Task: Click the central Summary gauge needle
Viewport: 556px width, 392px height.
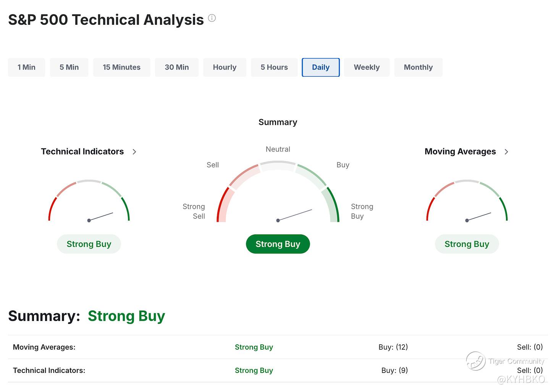Action: pos(294,215)
